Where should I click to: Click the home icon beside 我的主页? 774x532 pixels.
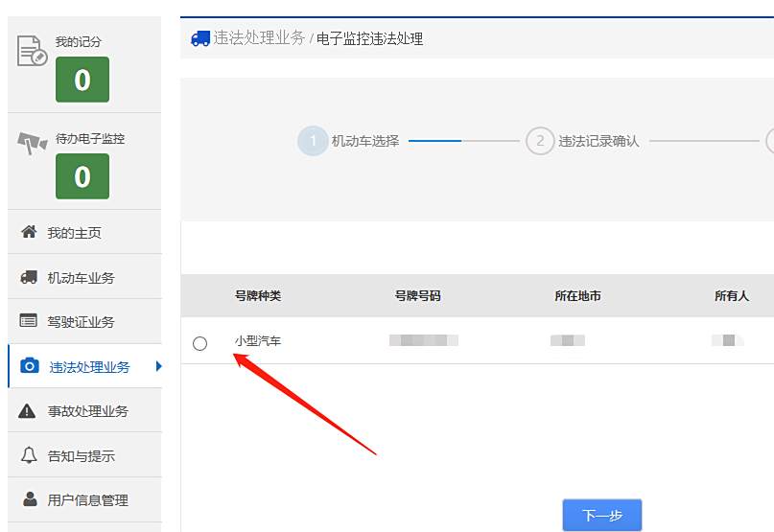click(29, 231)
